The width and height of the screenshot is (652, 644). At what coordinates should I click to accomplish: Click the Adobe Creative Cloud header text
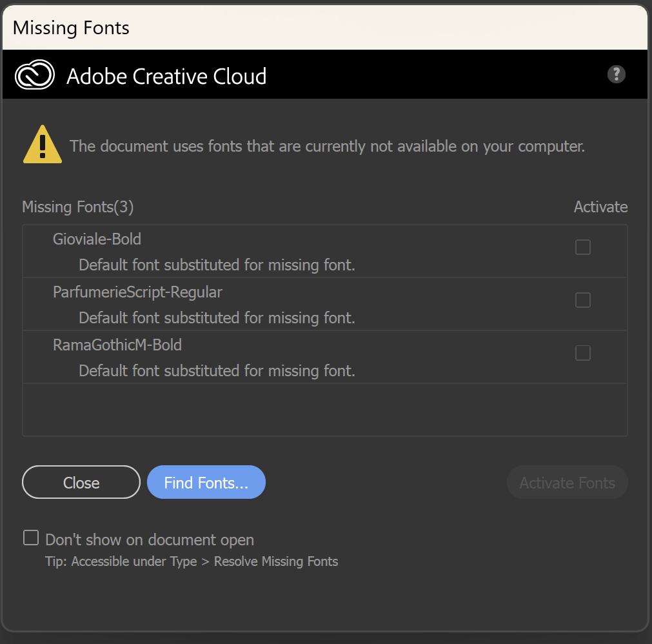pos(166,76)
